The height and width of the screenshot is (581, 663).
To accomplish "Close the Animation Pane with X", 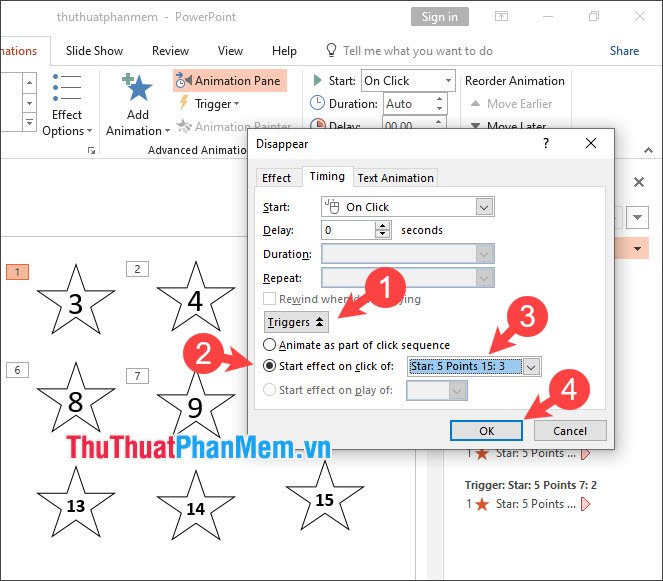I will [x=639, y=182].
